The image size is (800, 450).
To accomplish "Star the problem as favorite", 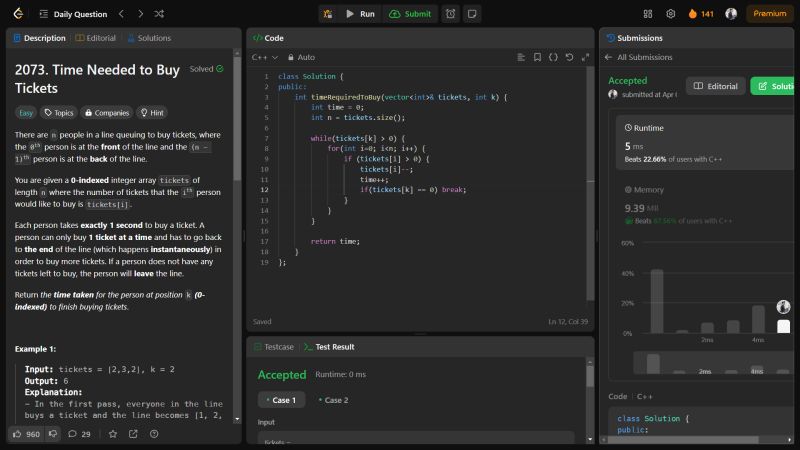I will click(x=113, y=434).
